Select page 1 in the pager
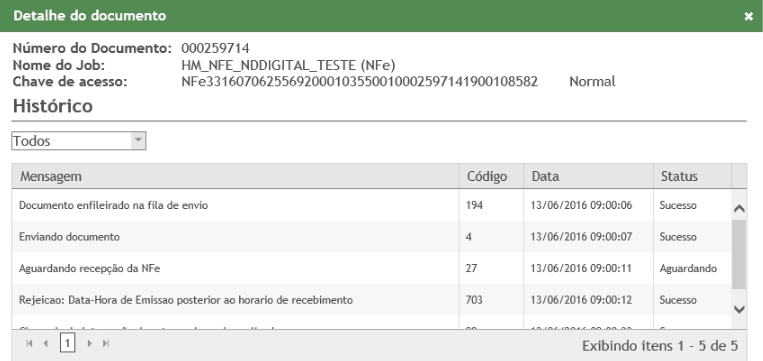 [68, 343]
